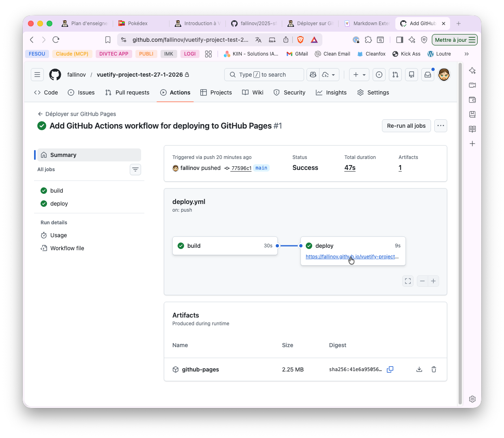Viewport: 504px width, 438px height.
Task: Click Re-run all jobs
Action: tap(406, 126)
